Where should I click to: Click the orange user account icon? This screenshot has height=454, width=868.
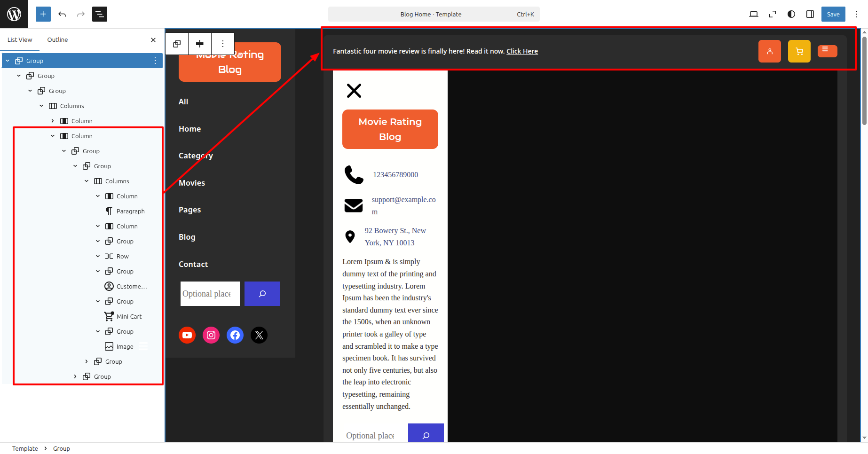769,51
